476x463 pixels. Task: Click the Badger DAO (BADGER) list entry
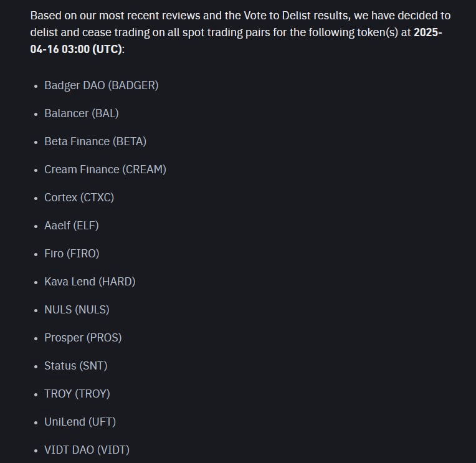(x=101, y=85)
